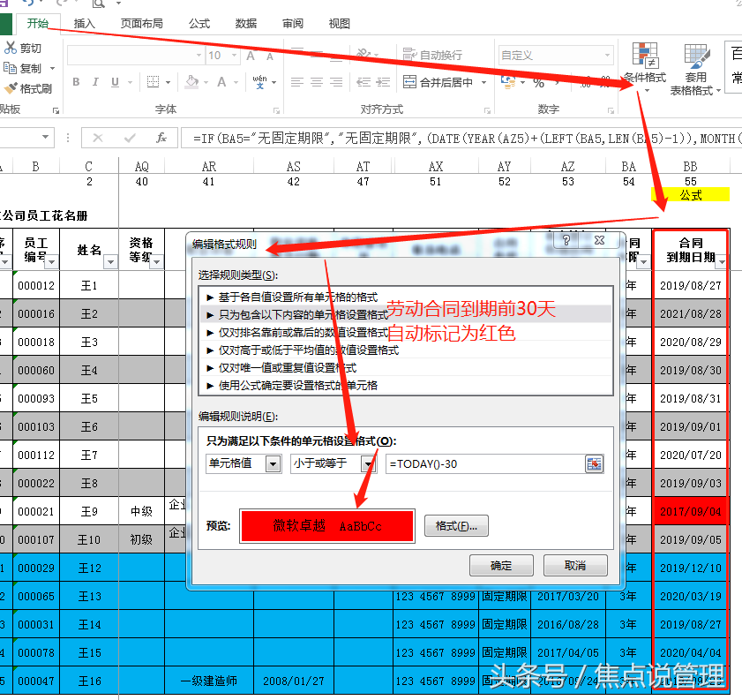Align text right
Viewport: 742px width, 700px height.
pos(336,82)
